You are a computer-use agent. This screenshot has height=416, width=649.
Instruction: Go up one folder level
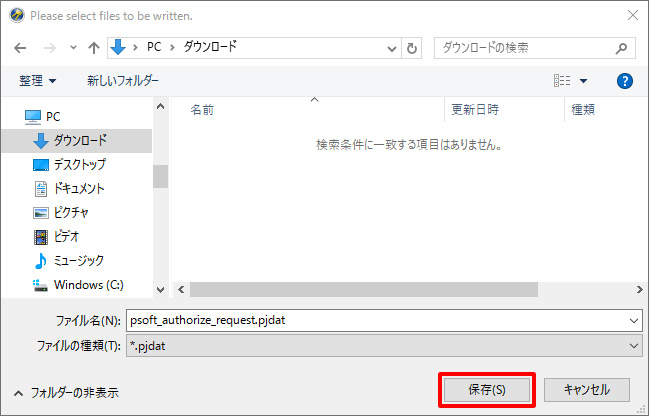coord(93,47)
